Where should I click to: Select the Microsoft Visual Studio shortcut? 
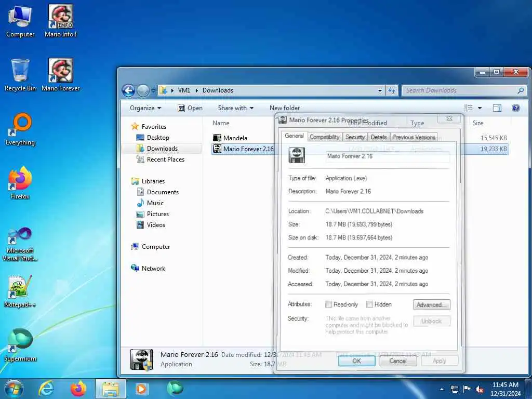tap(20, 244)
